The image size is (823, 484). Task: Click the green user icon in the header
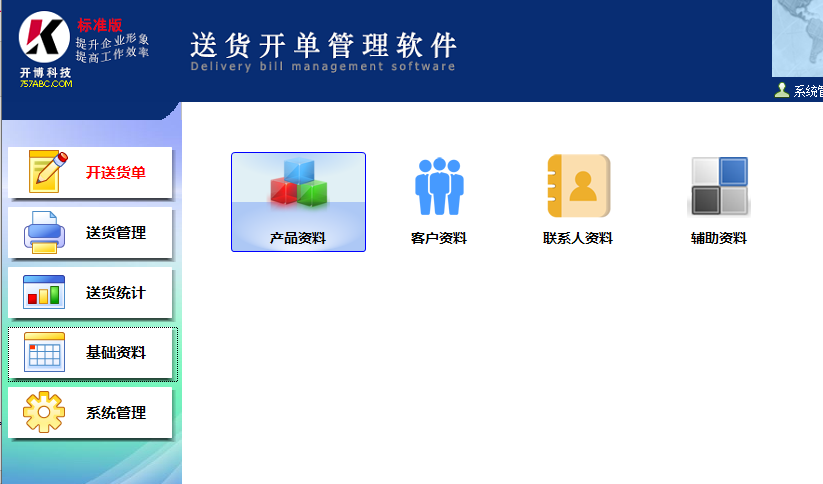781,90
